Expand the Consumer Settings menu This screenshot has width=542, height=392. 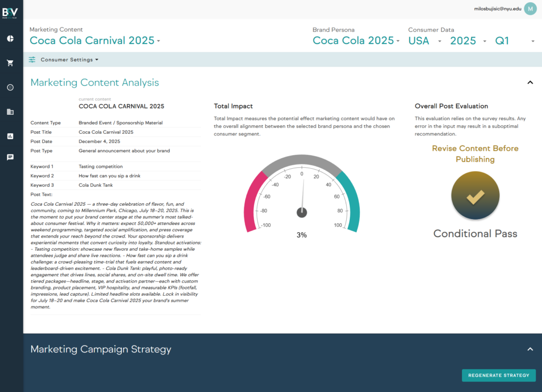click(x=69, y=60)
